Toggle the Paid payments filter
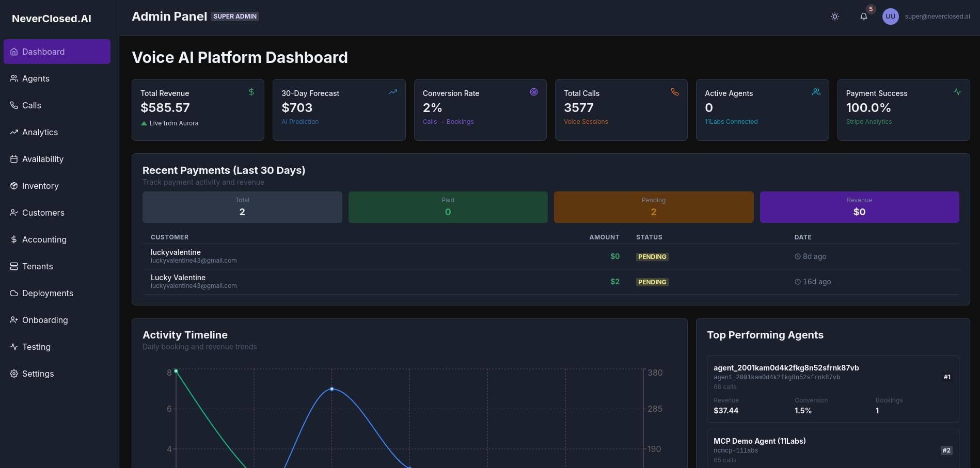Viewport: 980px width, 468px height. [x=448, y=207]
